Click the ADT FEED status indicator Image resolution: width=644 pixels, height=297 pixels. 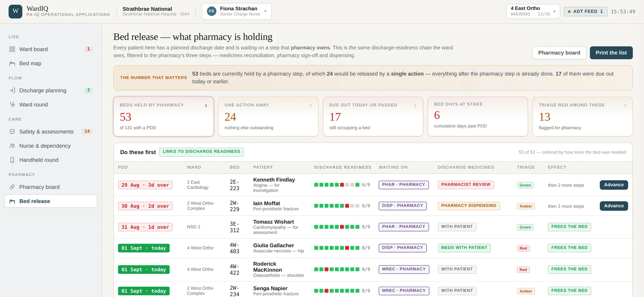585,11
